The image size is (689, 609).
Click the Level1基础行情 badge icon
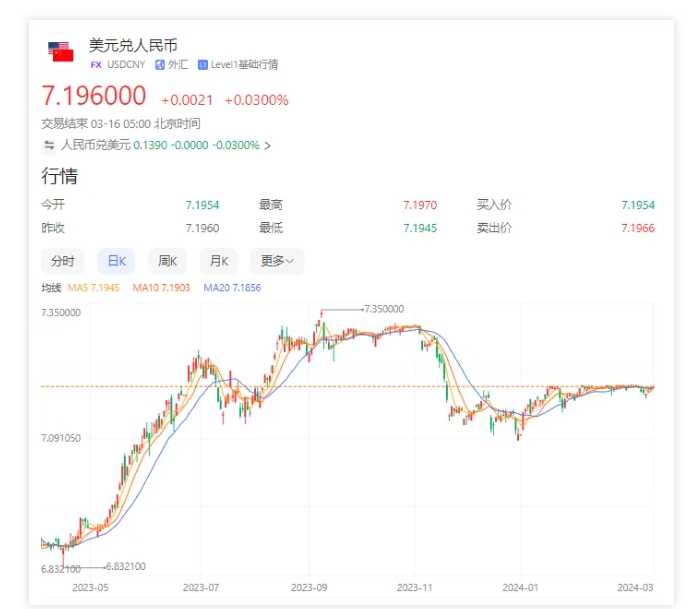tap(203, 65)
